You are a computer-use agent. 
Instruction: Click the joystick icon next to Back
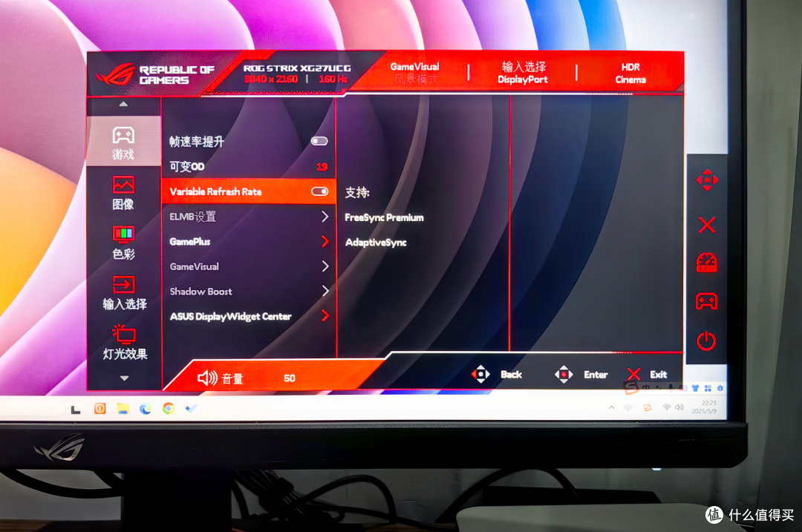point(480,374)
